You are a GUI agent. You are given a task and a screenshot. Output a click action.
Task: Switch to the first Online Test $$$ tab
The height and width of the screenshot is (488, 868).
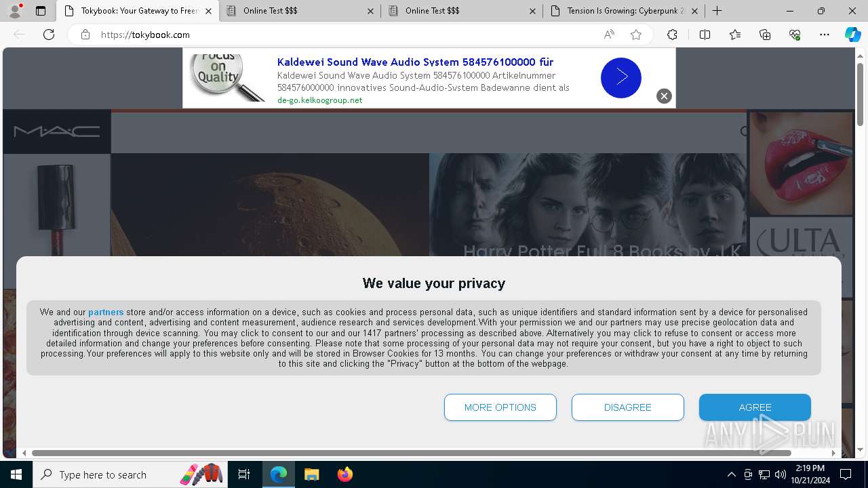tap(300, 11)
